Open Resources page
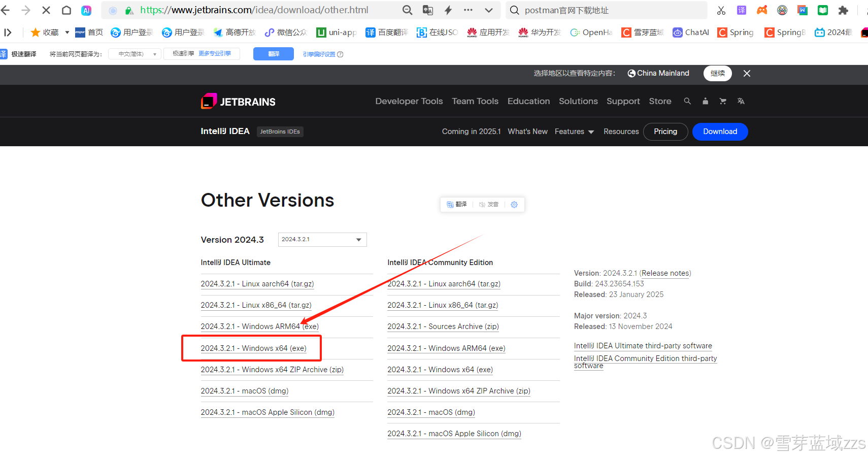868x458 pixels. click(x=621, y=132)
